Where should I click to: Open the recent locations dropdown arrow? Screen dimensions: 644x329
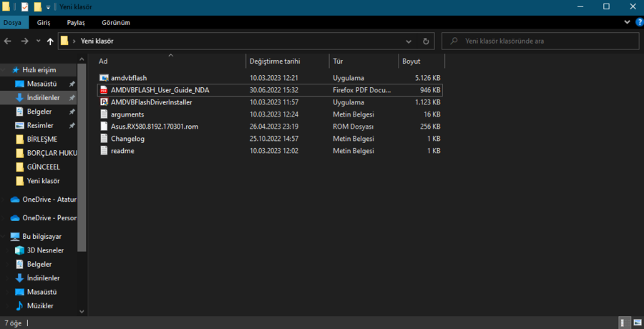[38, 41]
